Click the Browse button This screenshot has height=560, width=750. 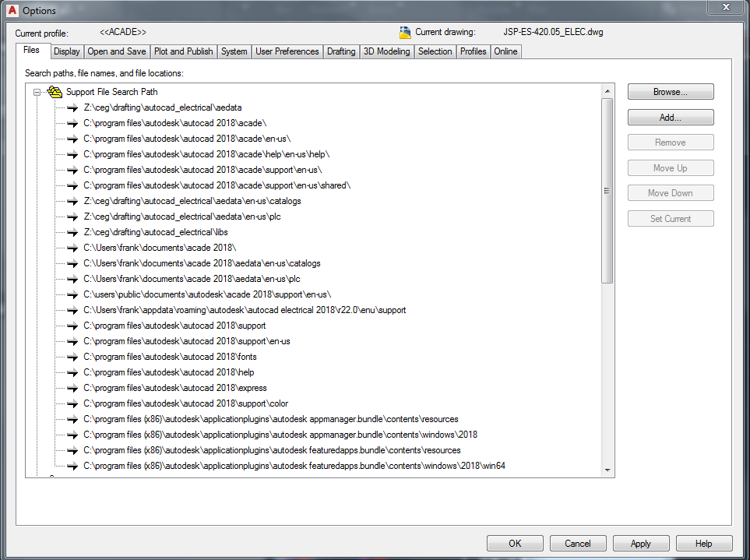pos(670,91)
